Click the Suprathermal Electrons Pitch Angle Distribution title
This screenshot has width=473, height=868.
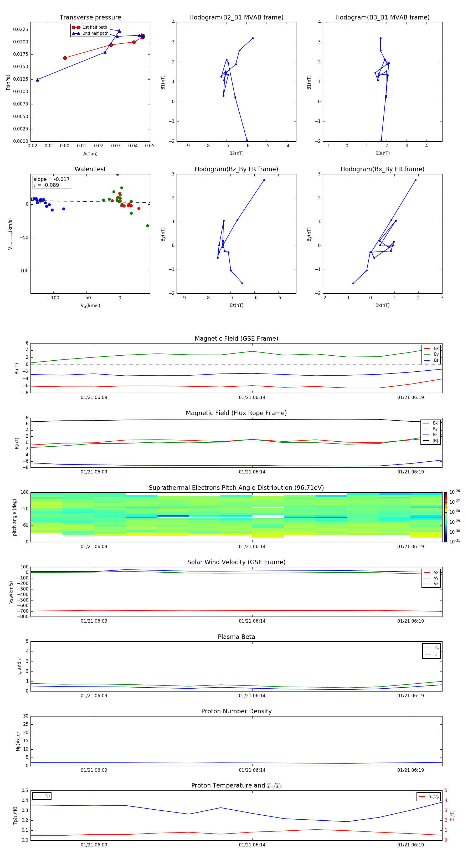236,488
